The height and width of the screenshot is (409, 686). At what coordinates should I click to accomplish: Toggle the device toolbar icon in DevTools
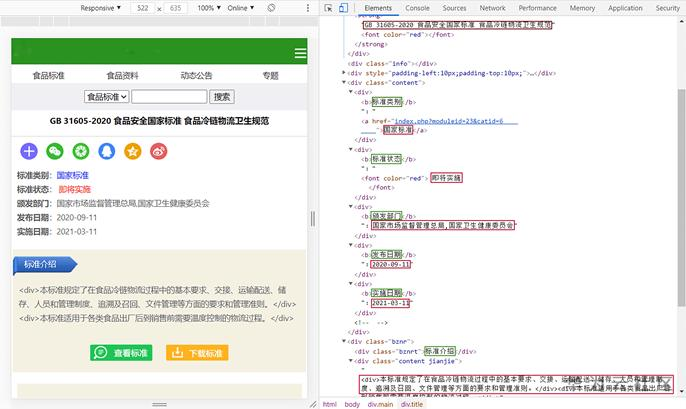[x=343, y=8]
